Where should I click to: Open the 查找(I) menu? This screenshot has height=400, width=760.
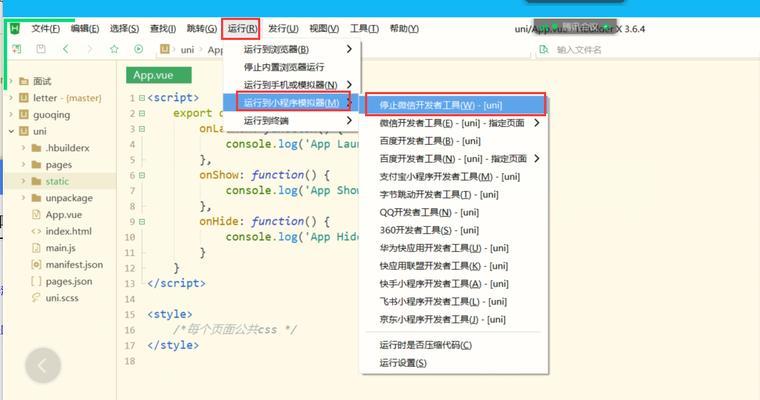pos(163,29)
